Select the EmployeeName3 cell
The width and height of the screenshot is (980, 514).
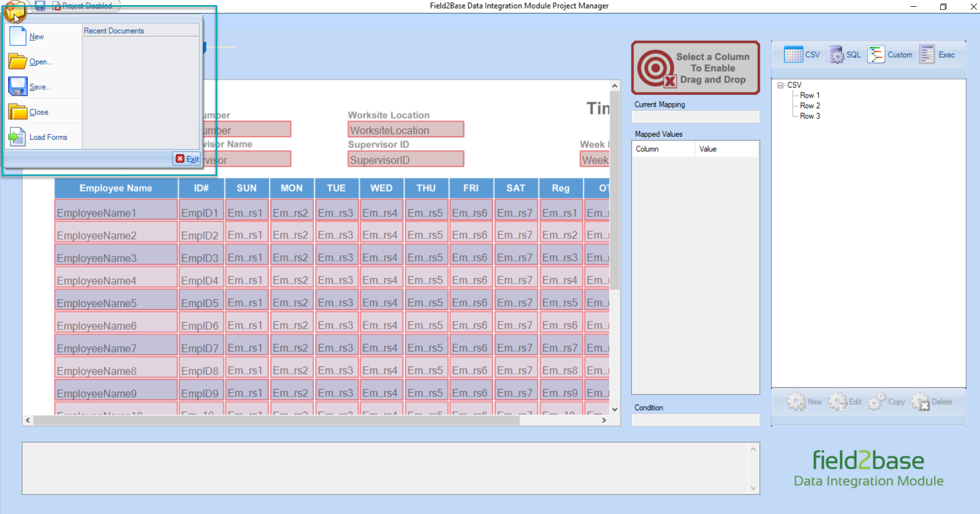(x=116, y=255)
